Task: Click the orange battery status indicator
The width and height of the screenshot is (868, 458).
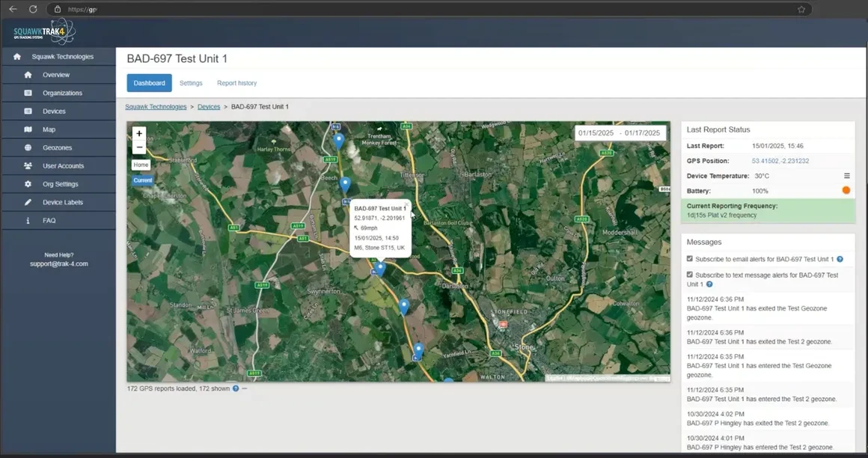Action: click(846, 190)
